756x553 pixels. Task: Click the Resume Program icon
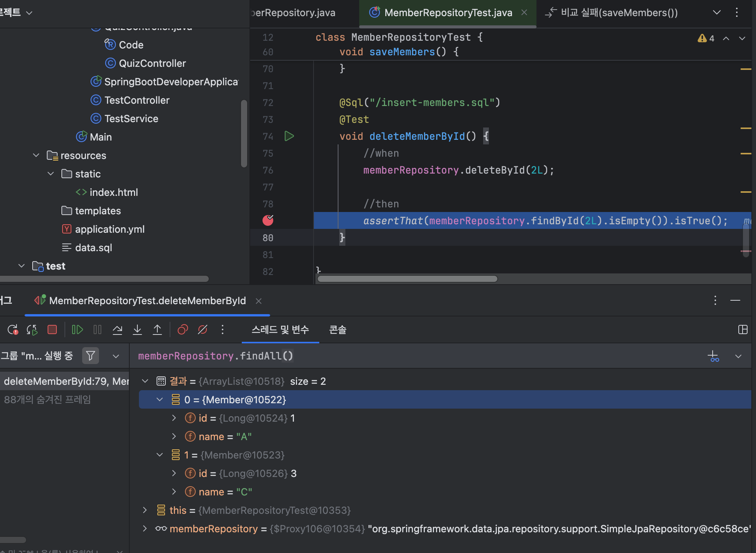coord(77,329)
